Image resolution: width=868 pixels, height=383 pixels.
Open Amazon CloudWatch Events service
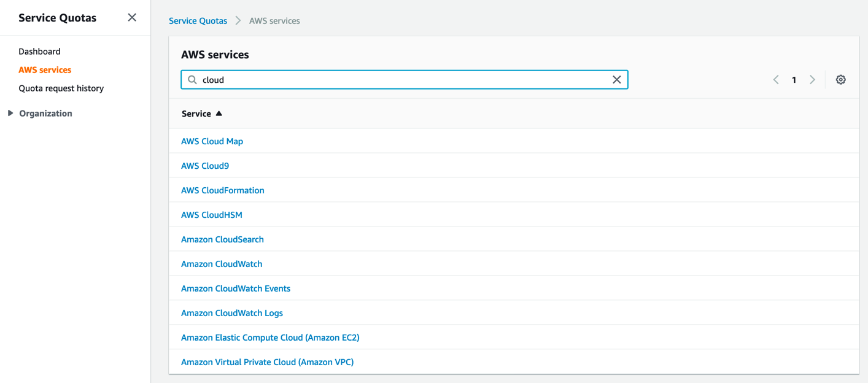point(236,288)
